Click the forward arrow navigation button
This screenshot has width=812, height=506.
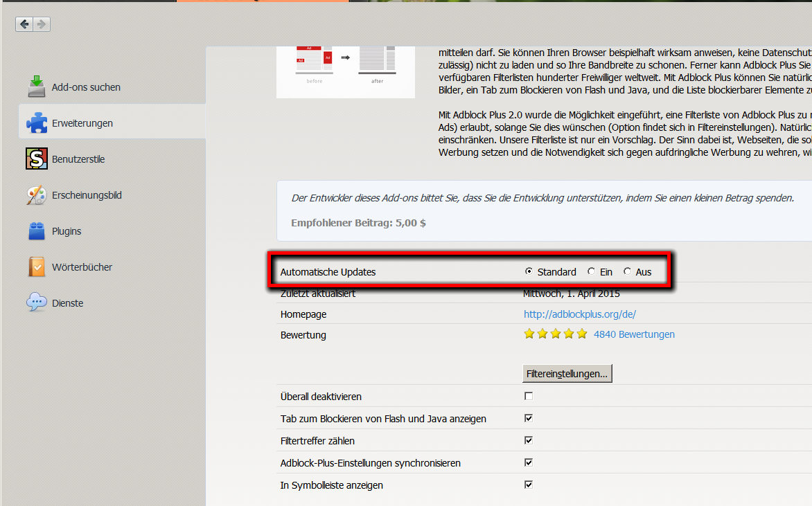(42, 24)
